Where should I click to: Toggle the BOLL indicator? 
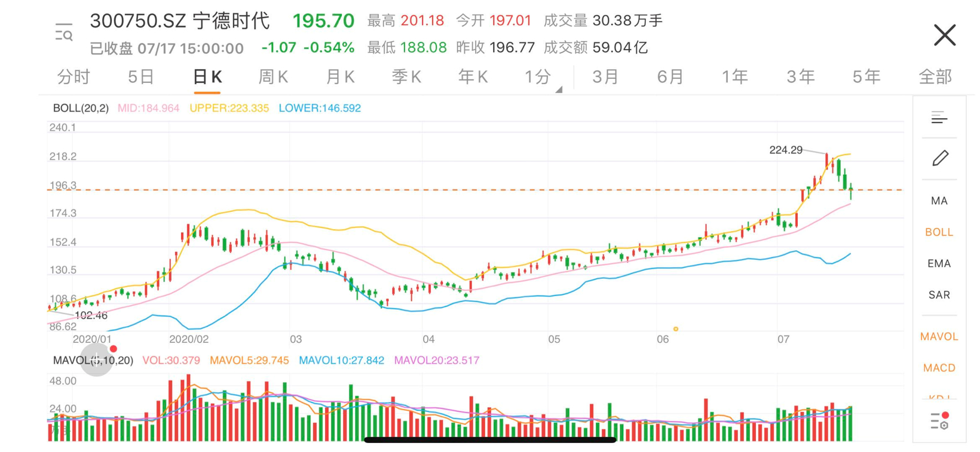tap(939, 232)
